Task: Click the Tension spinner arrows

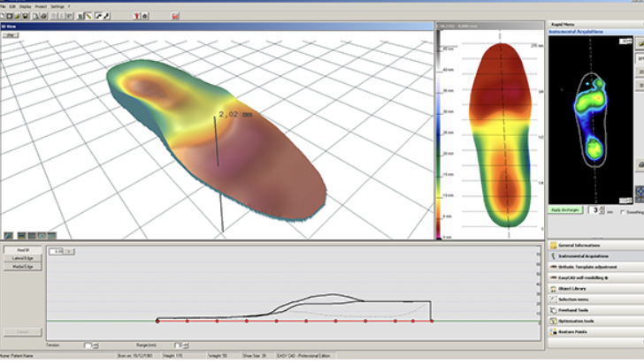Action: point(96,345)
